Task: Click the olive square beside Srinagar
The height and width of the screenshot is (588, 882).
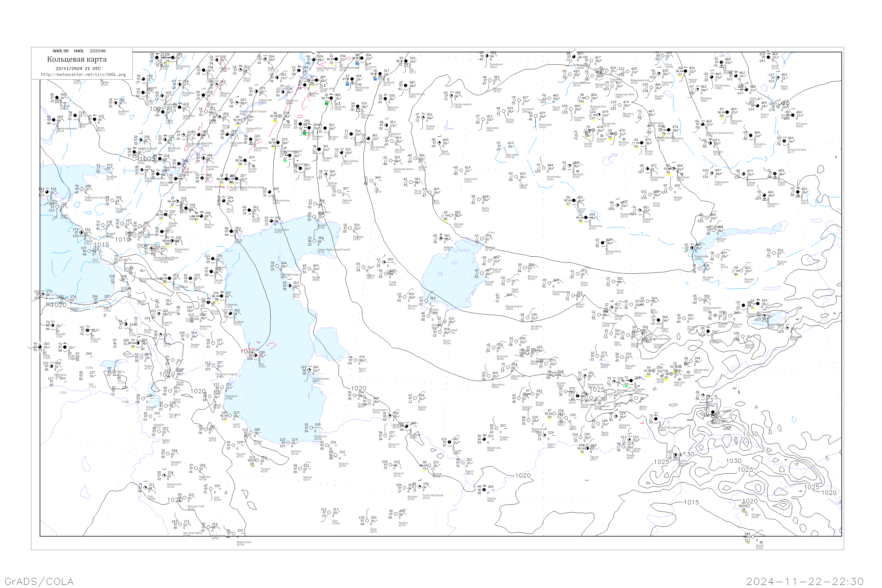Action: [x=744, y=512]
